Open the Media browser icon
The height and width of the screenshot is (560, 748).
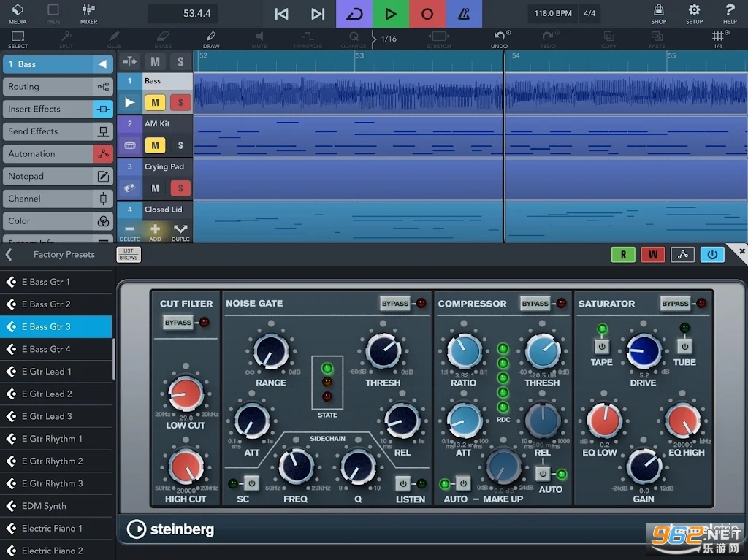pyautogui.click(x=18, y=13)
